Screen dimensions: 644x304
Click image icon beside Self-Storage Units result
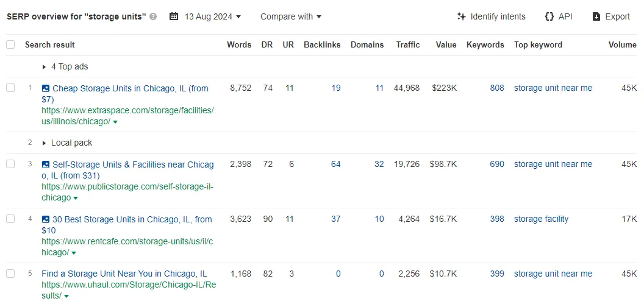point(46,164)
